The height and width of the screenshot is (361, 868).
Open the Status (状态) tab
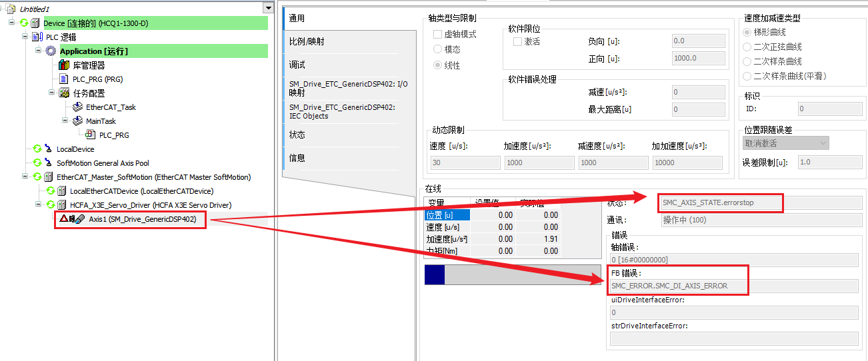(x=297, y=135)
